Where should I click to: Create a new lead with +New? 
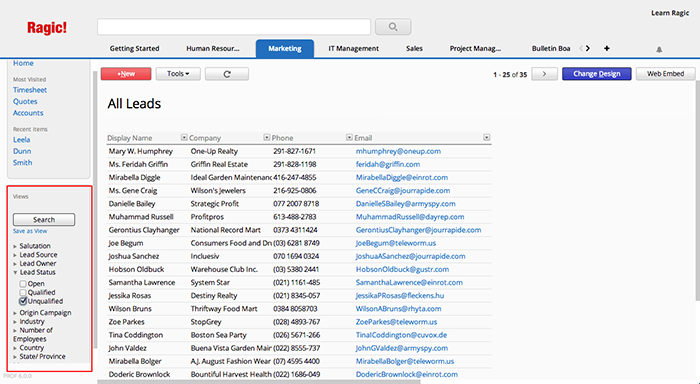(126, 74)
